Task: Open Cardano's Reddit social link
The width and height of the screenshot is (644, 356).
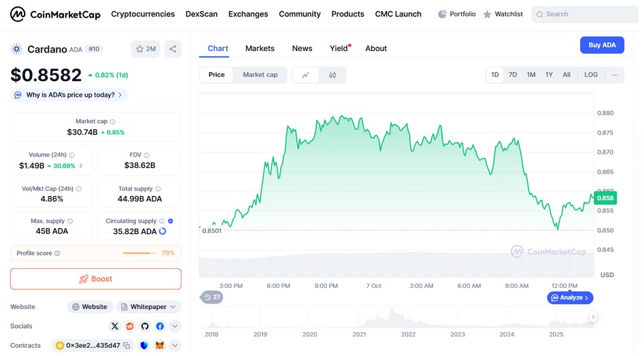Action: [130, 327]
